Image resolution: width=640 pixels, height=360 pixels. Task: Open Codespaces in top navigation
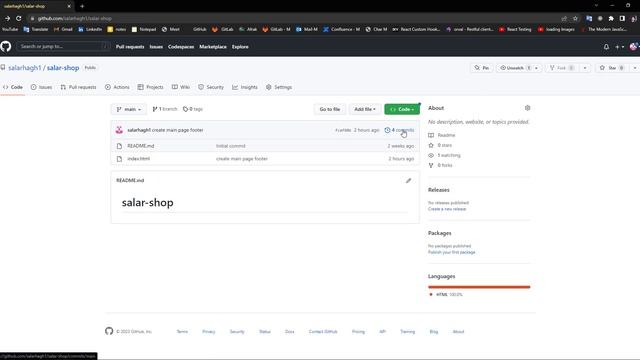pos(181,47)
